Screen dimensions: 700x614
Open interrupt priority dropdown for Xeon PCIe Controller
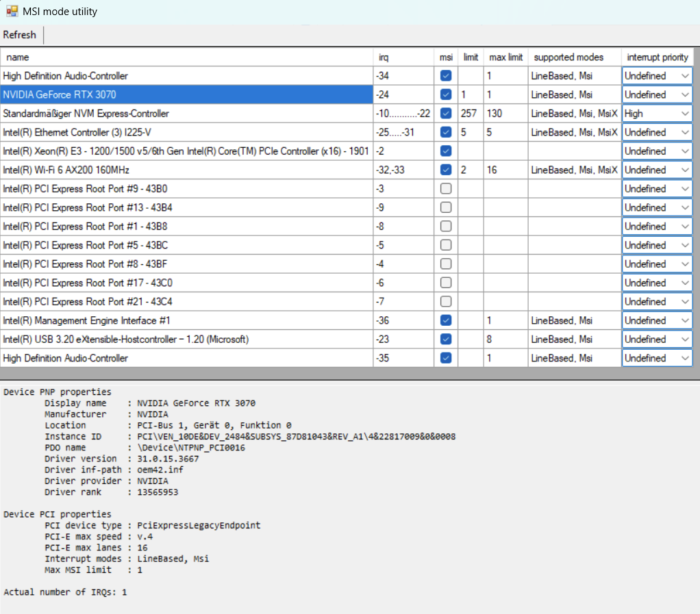pyautogui.click(x=657, y=151)
